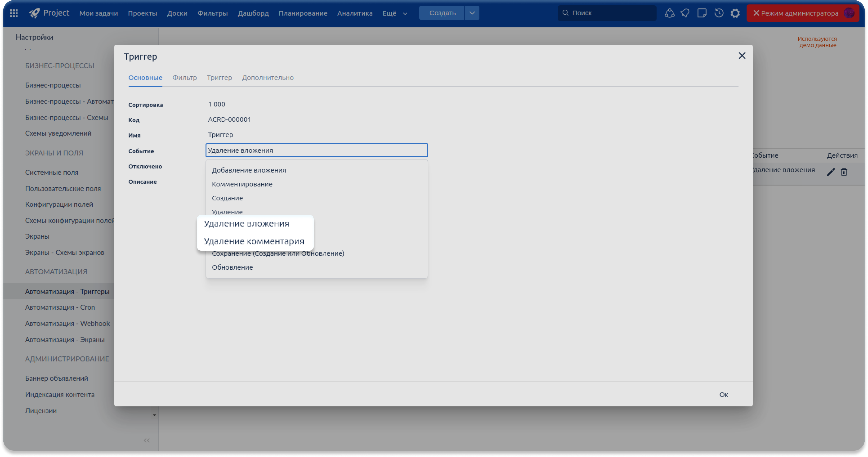
Task: Open settings gear icon in header
Action: tap(735, 13)
